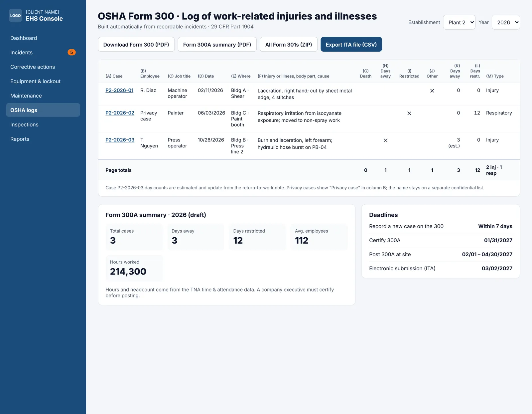The width and height of the screenshot is (532, 414).
Task: Click '02/01 – 04/30/2027' posting dates
Action: [x=487, y=255]
